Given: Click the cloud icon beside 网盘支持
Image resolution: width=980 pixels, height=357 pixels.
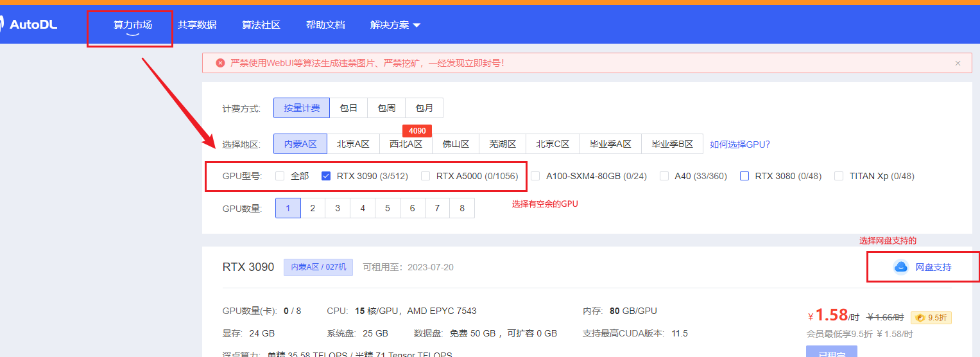Looking at the screenshot, I should point(901,267).
